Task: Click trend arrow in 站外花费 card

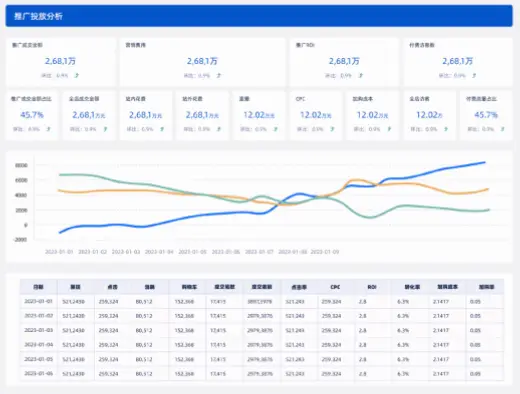Action: [219, 129]
